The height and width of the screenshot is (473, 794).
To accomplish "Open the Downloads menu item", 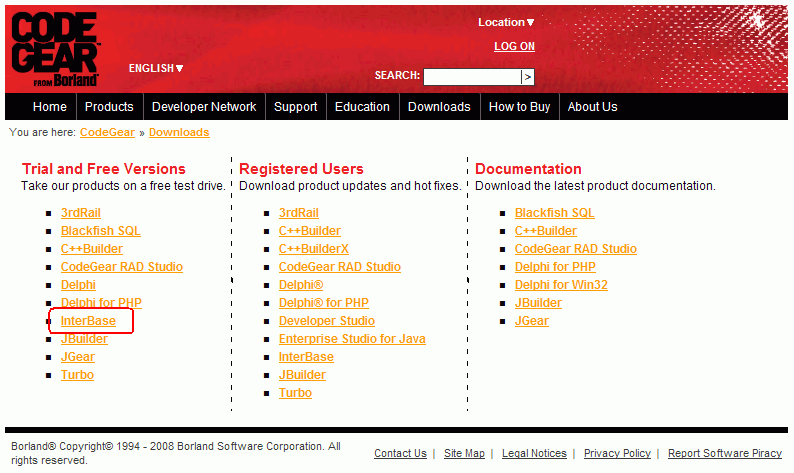I will point(439,107).
